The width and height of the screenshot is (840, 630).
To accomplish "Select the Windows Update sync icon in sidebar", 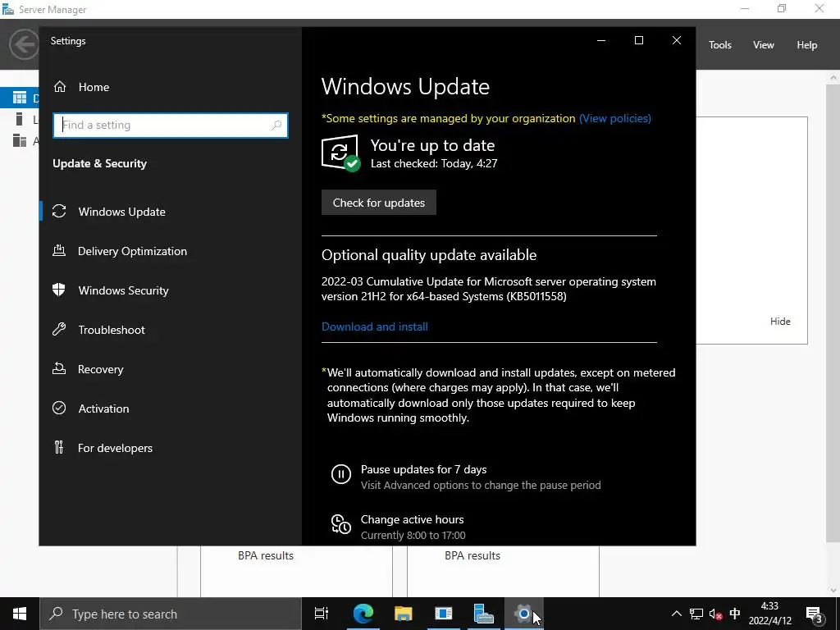I will click(x=59, y=212).
